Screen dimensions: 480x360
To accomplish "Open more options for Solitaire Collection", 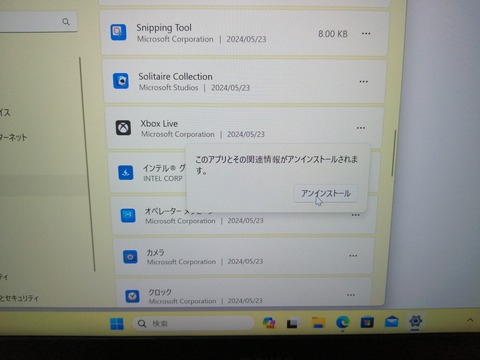I will [x=363, y=82].
